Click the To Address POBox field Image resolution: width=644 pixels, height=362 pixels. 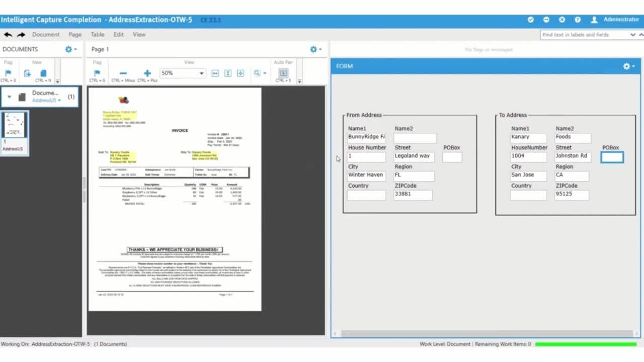tap(612, 157)
